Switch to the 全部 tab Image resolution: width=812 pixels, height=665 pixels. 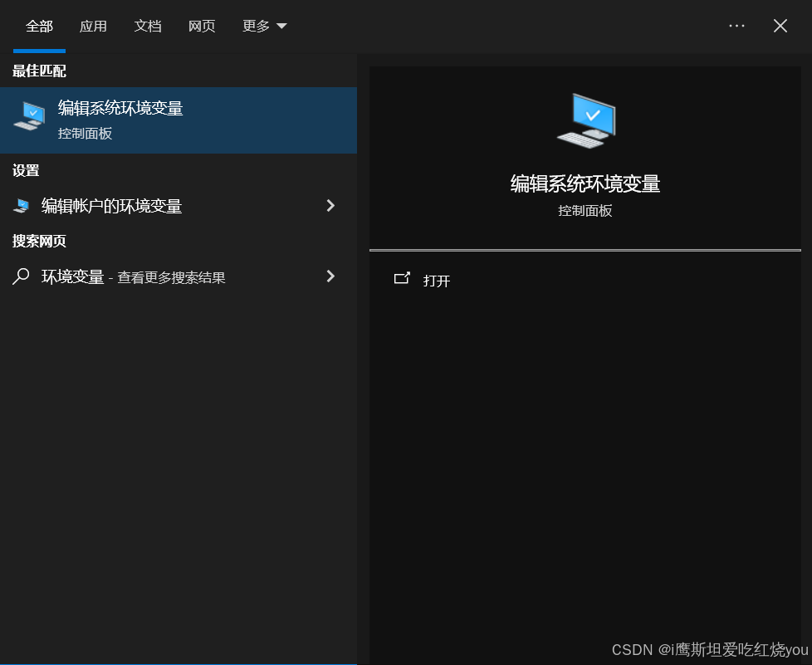[x=39, y=27]
